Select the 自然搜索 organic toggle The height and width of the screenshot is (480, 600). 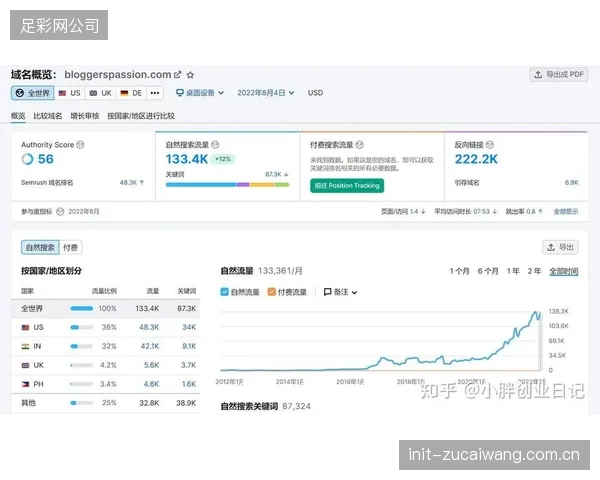pyautogui.click(x=40, y=248)
